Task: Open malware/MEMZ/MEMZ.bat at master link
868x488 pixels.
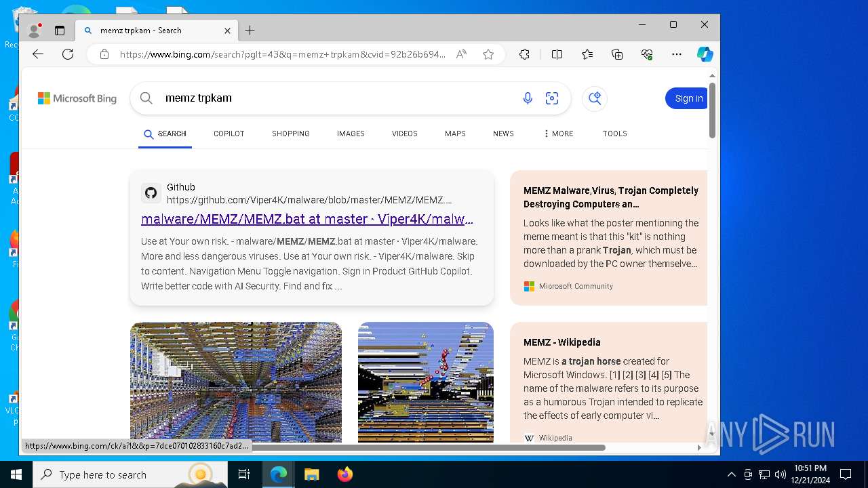Action: [307, 219]
